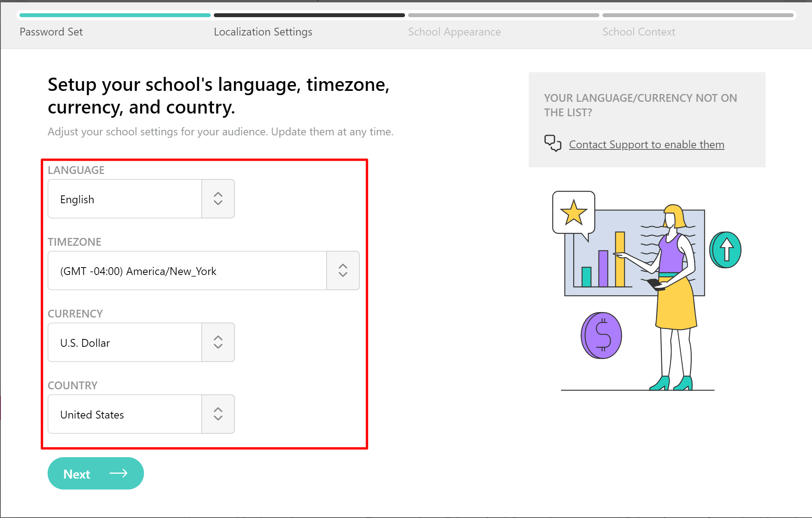The width and height of the screenshot is (812, 518).
Task: Click the purple dollar coin icon
Action: coord(601,335)
